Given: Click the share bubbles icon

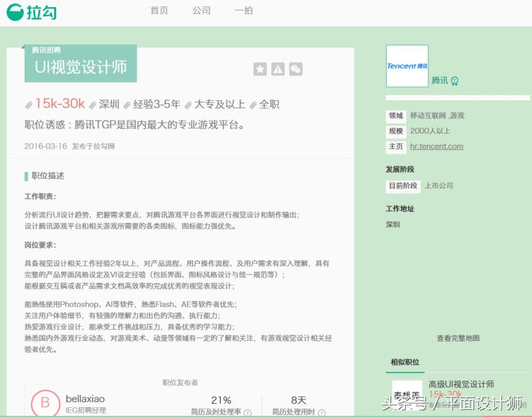Looking at the screenshot, I should (x=296, y=68).
